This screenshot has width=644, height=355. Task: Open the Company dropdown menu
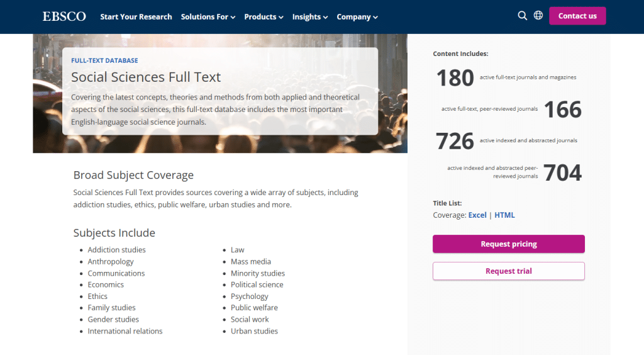[357, 17]
